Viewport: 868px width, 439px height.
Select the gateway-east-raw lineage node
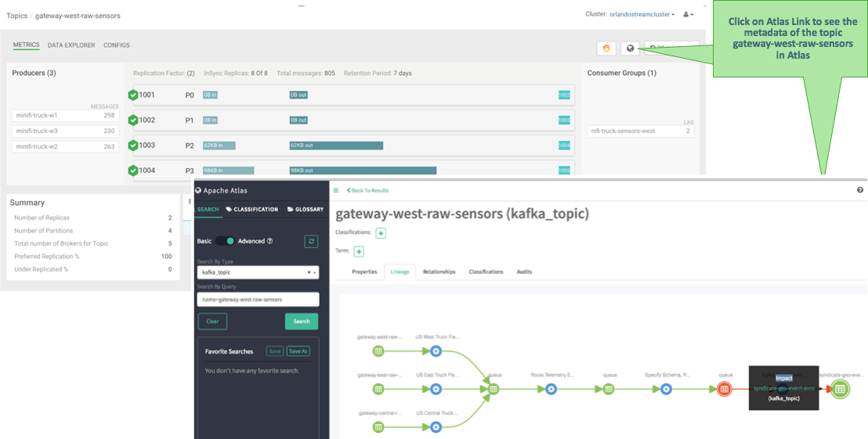[378, 389]
